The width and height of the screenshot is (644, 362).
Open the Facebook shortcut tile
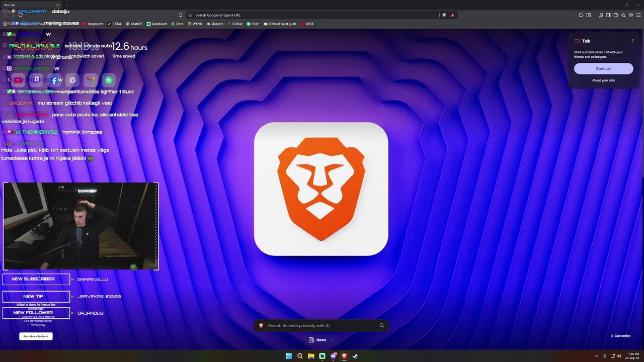(x=54, y=80)
